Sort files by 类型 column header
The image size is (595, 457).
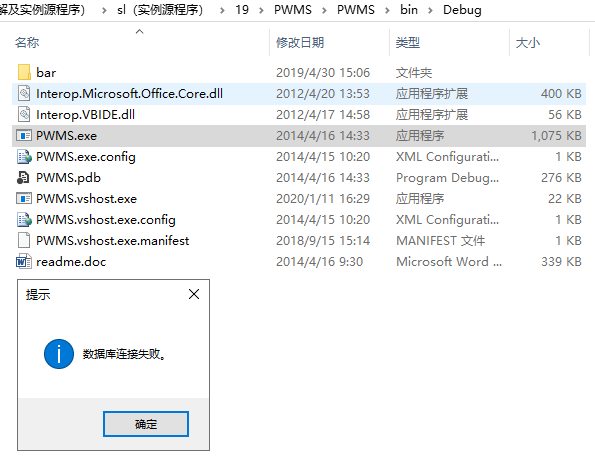[x=408, y=43]
